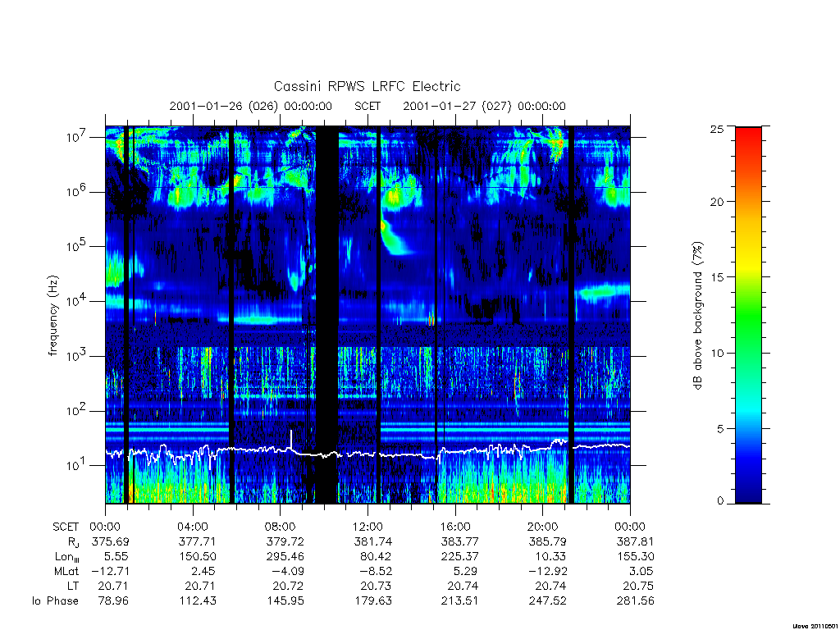This screenshot has height=630, width=840.
Task: Click the white line spike near 08:30
Action: coord(291,441)
